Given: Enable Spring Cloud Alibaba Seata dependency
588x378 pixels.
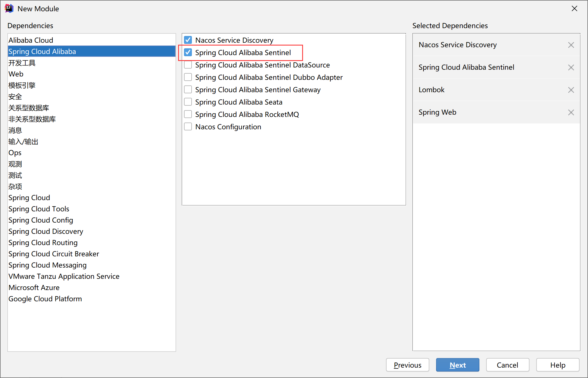Looking at the screenshot, I should coord(188,102).
